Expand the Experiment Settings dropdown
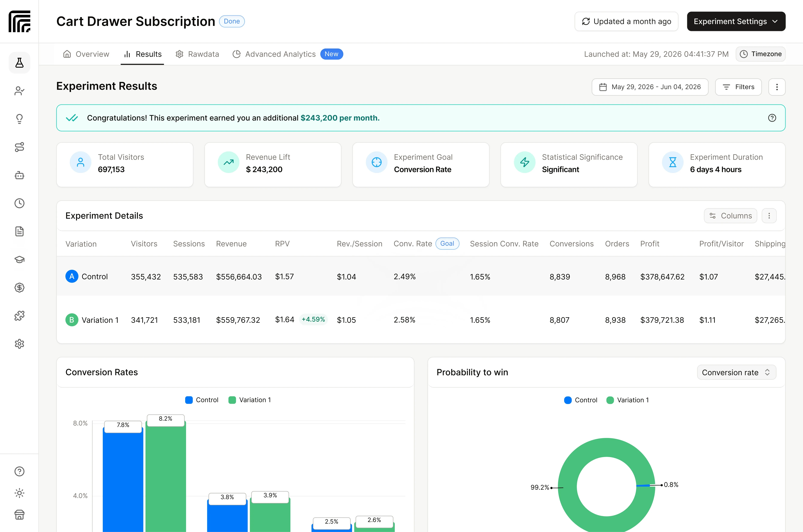 736,21
